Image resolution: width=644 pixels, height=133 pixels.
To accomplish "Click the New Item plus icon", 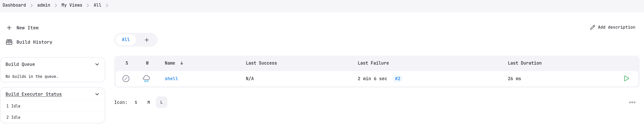I will pyautogui.click(x=9, y=28).
